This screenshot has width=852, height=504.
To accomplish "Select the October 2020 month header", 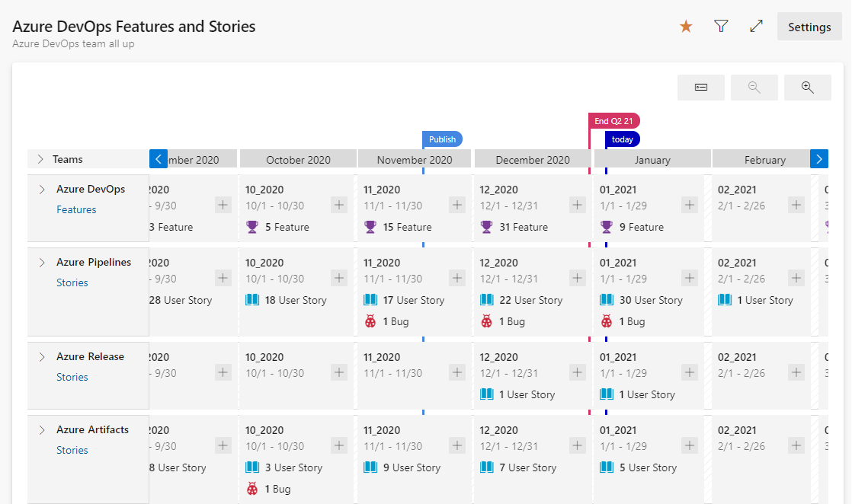I will 298,160.
